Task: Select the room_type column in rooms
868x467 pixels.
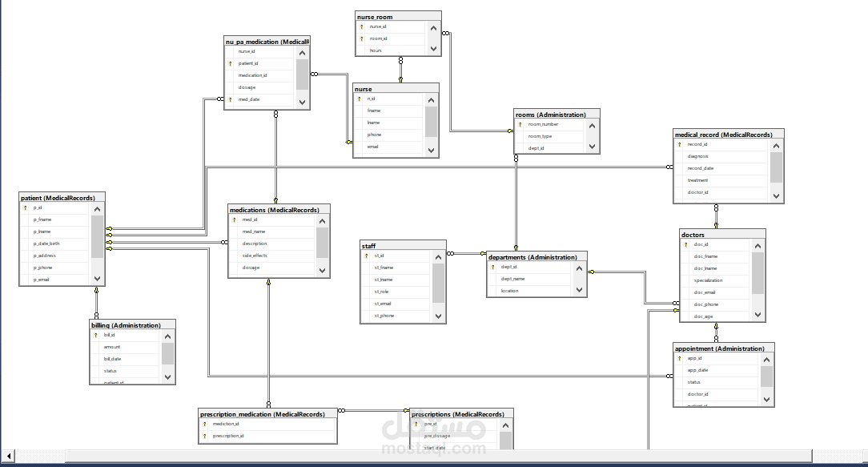Action: [549, 136]
